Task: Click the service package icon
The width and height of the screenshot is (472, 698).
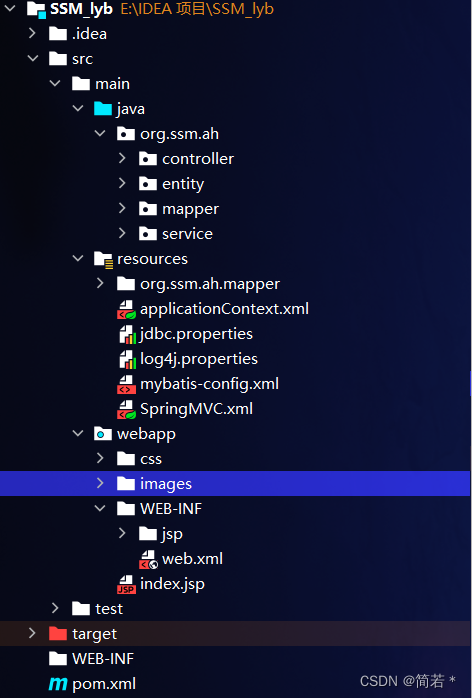Action: pyautogui.click(x=148, y=233)
